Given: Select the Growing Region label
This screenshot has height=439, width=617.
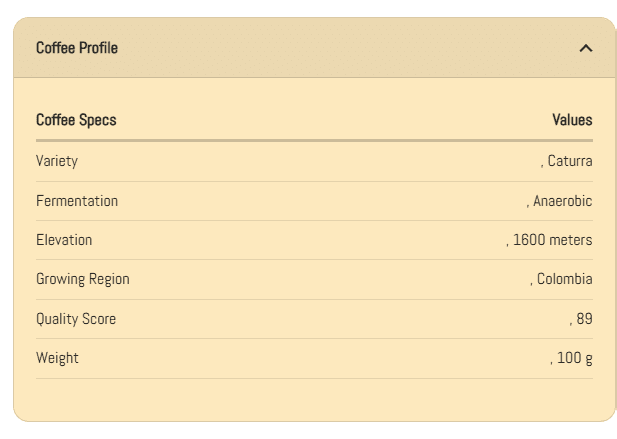Looking at the screenshot, I should coord(83,279).
